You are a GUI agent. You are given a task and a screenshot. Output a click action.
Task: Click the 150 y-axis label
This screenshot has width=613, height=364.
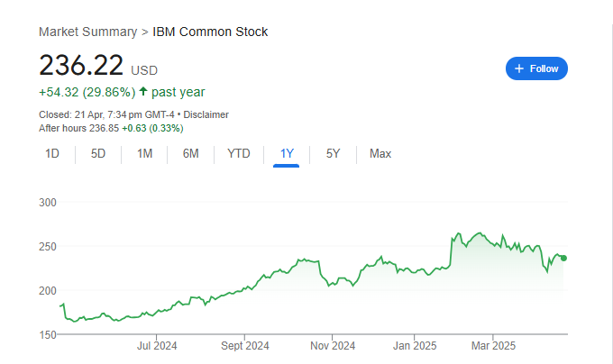pos(48,334)
